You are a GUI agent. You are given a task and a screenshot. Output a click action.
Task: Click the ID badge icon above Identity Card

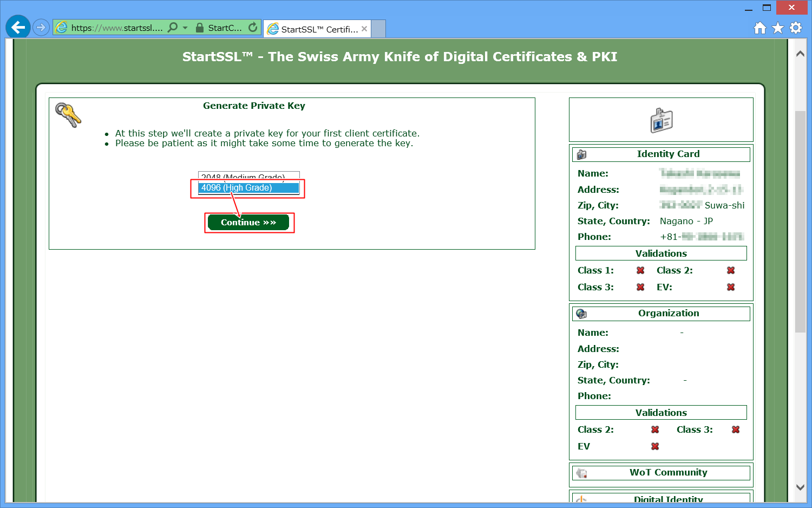[661, 120]
